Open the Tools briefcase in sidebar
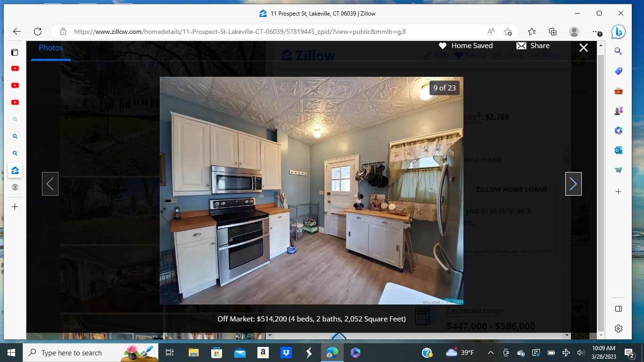This screenshot has width=644, height=362. coord(619,91)
